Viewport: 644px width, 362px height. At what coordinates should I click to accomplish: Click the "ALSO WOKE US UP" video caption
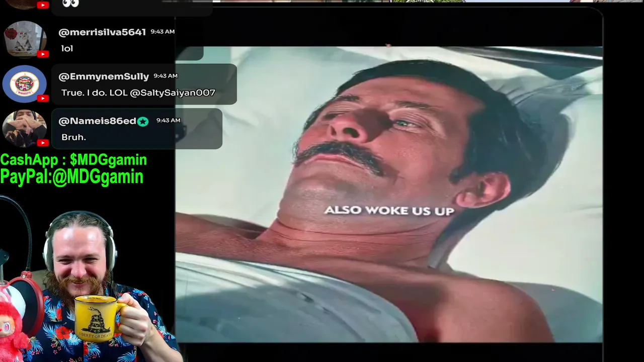pos(389,211)
